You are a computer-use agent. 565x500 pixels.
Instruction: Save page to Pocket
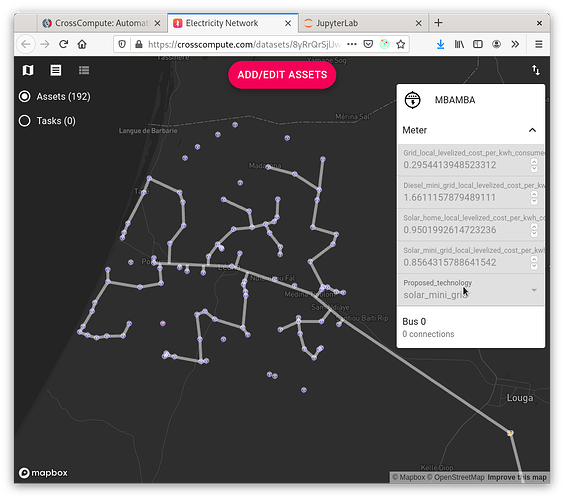pyautogui.click(x=368, y=44)
